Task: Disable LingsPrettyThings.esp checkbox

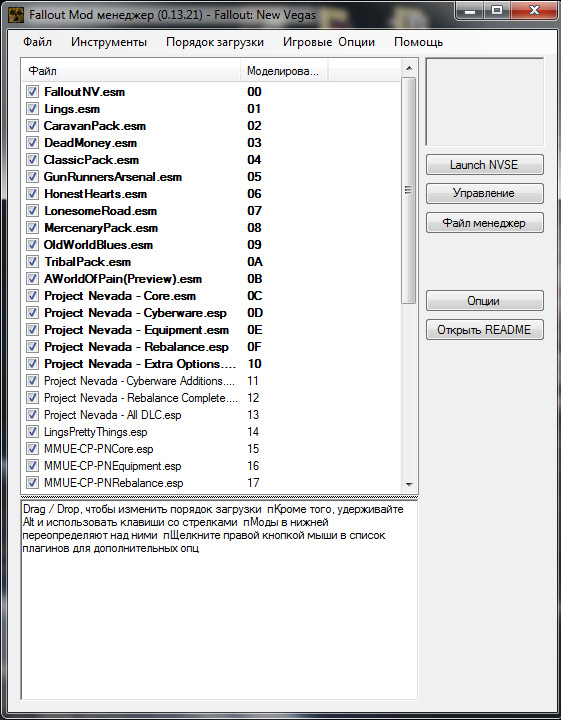Action: 32,432
